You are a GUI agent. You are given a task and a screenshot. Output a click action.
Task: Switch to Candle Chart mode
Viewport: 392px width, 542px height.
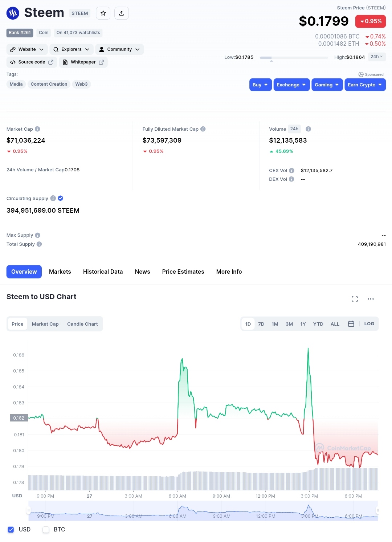pos(82,324)
